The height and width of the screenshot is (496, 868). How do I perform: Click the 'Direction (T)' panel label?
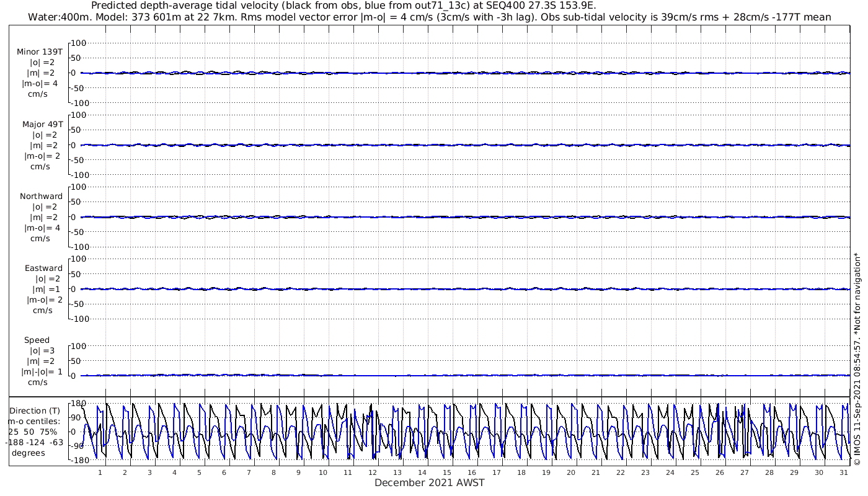pyautogui.click(x=36, y=410)
